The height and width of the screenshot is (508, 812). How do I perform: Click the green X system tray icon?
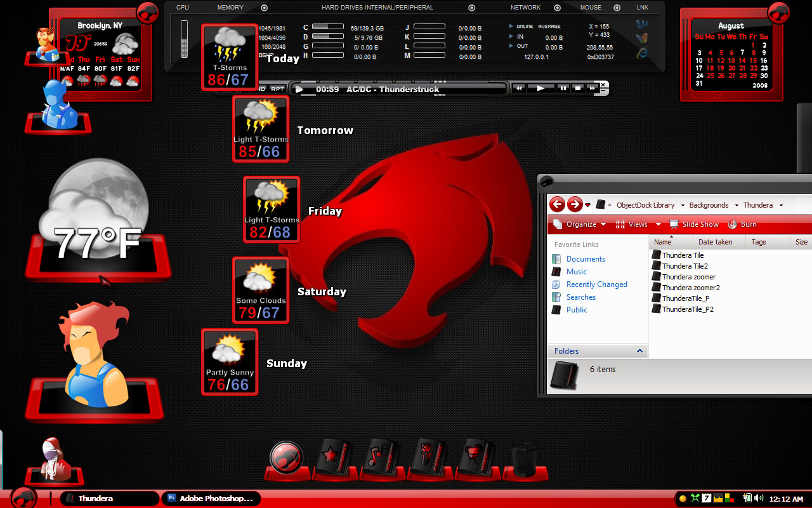(695, 498)
